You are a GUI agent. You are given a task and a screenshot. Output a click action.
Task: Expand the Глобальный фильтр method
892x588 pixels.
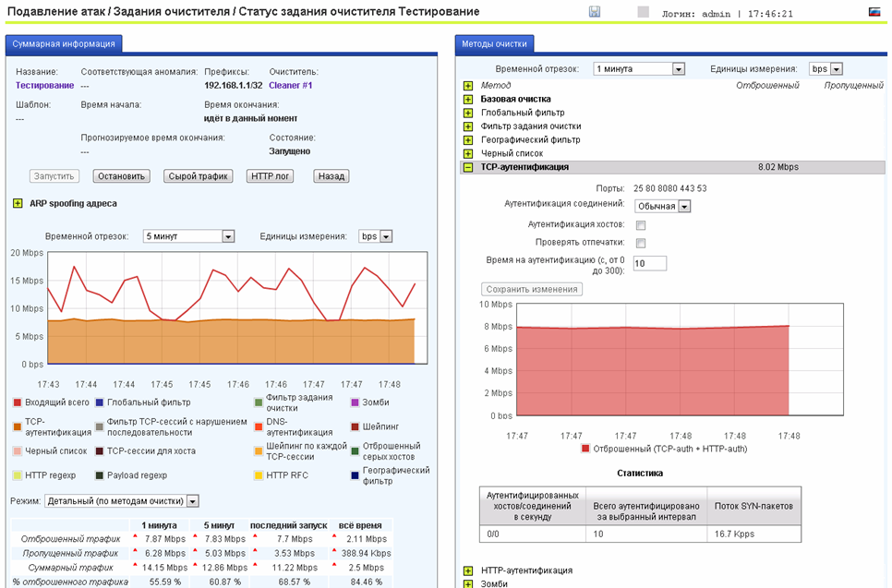point(468,113)
